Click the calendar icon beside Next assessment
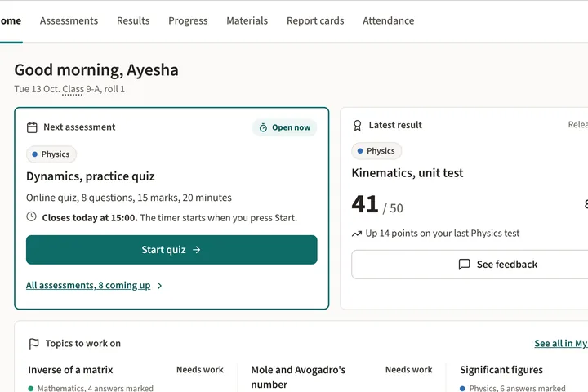 coord(32,127)
